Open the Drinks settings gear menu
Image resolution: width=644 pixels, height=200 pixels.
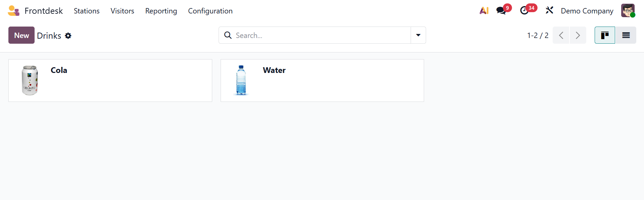(x=68, y=36)
